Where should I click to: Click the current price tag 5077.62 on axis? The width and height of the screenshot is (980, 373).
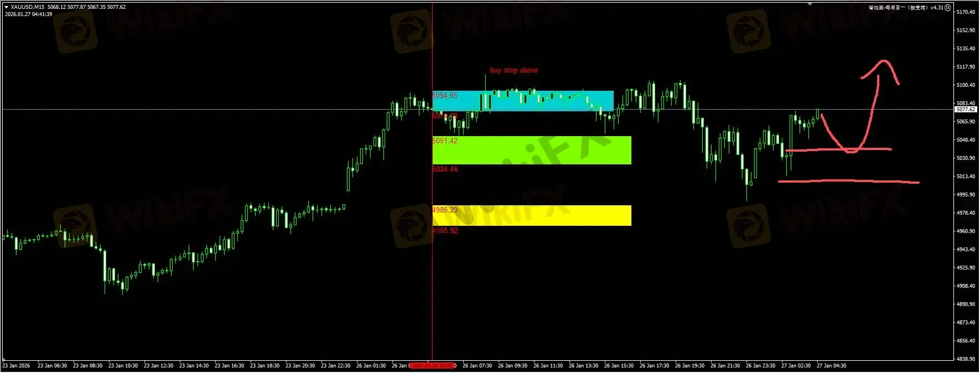[x=966, y=110]
